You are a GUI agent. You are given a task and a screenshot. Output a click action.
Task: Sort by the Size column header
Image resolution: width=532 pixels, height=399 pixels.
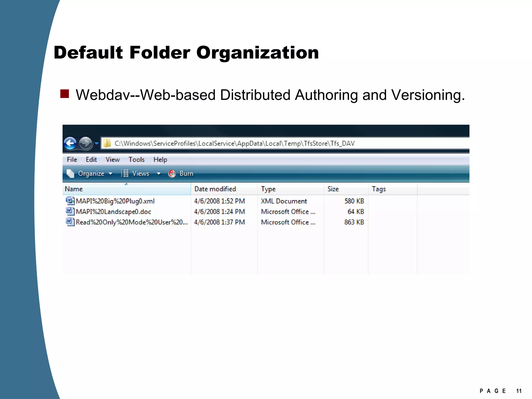point(346,189)
